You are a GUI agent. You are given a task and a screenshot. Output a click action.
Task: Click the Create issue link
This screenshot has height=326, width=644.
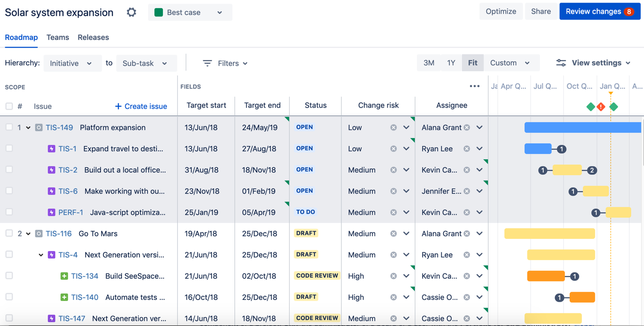pos(141,106)
